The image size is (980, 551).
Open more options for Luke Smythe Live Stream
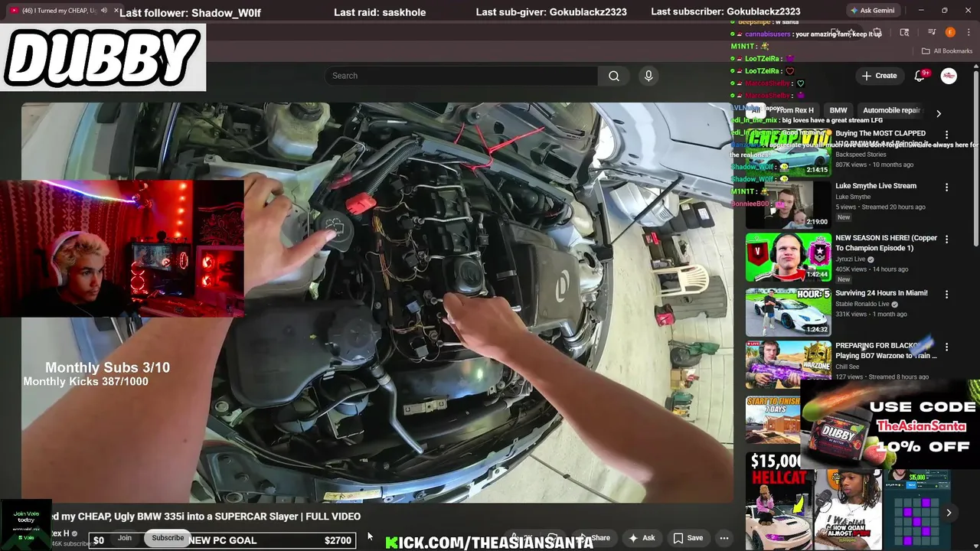(x=946, y=187)
